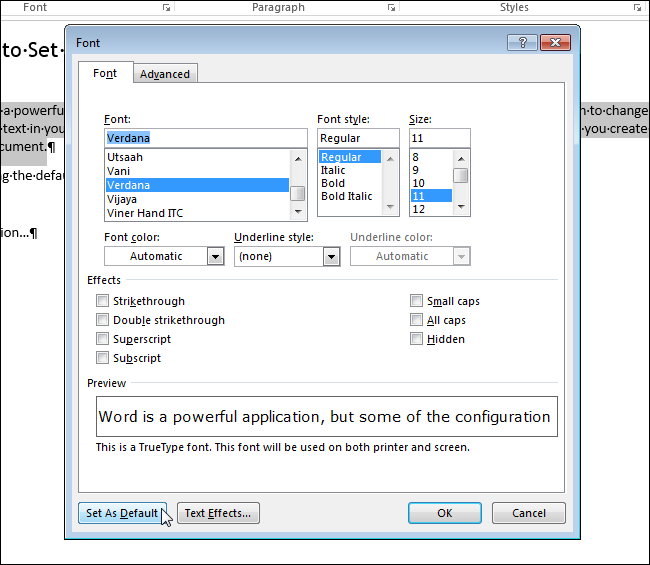Open the Styles group dialog launcher icon
The height and width of the screenshot is (565, 650).
coord(638,7)
